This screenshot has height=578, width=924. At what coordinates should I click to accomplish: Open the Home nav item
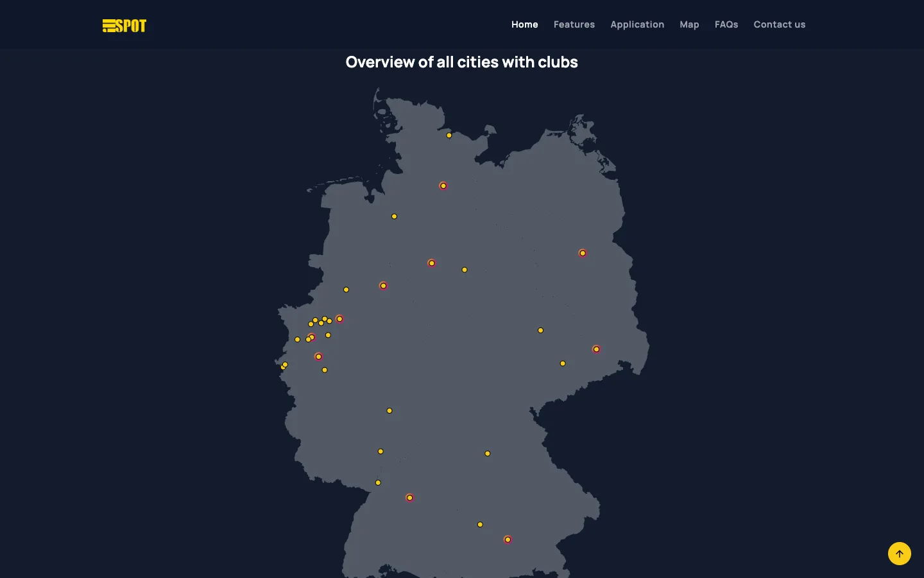click(524, 24)
